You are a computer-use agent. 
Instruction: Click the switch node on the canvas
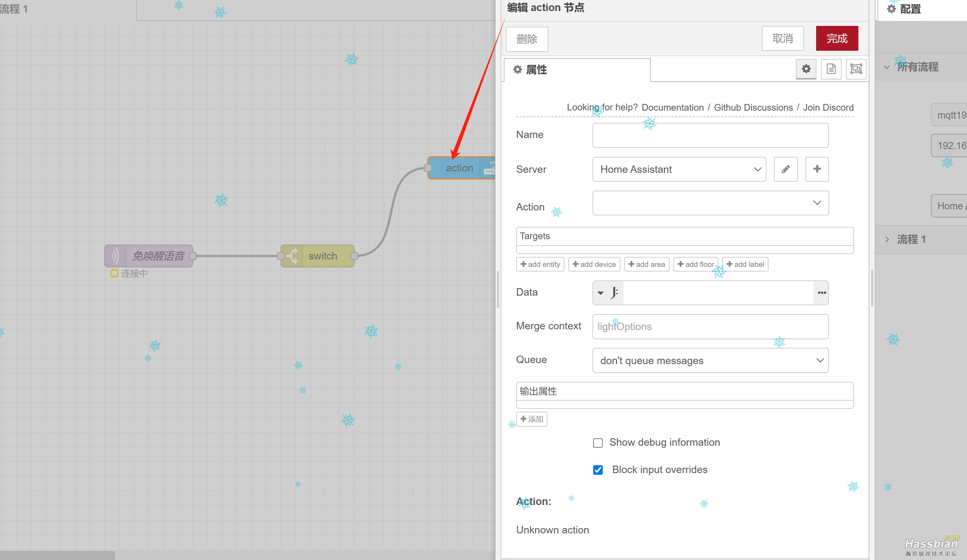pos(318,256)
